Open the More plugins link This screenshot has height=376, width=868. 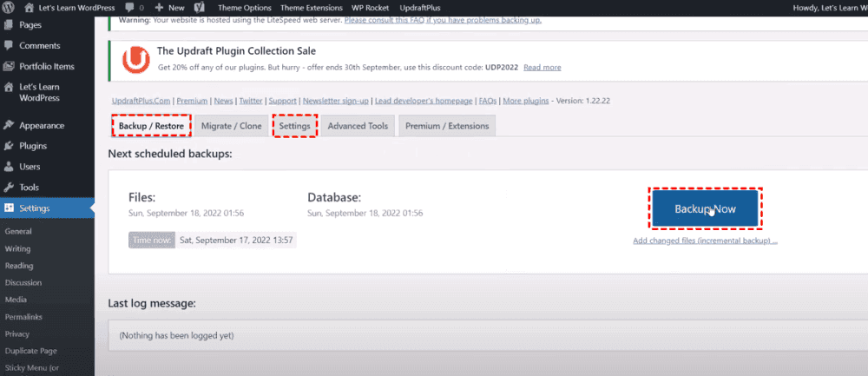(526, 101)
